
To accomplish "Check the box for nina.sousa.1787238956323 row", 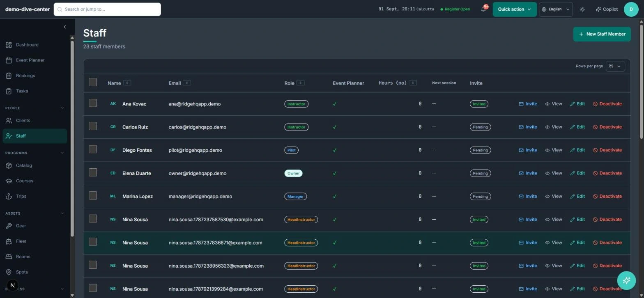I will 93,265.
